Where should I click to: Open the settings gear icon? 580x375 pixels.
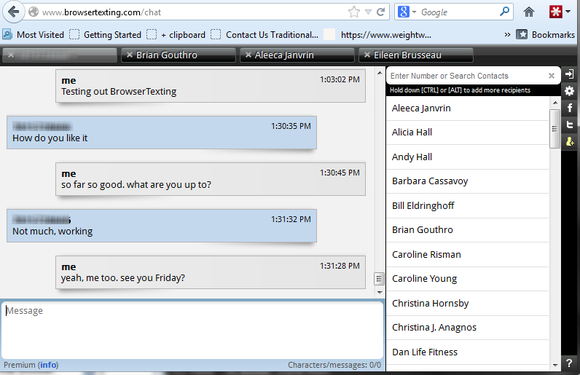click(x=570, y=91)
